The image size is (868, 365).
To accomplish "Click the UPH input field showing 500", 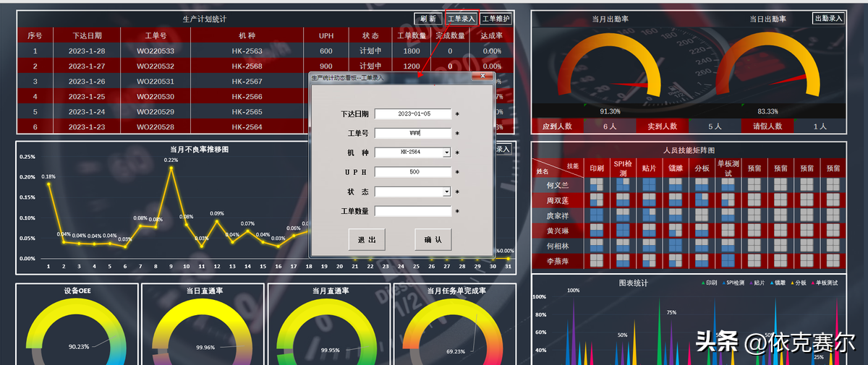I will point(413,172).
